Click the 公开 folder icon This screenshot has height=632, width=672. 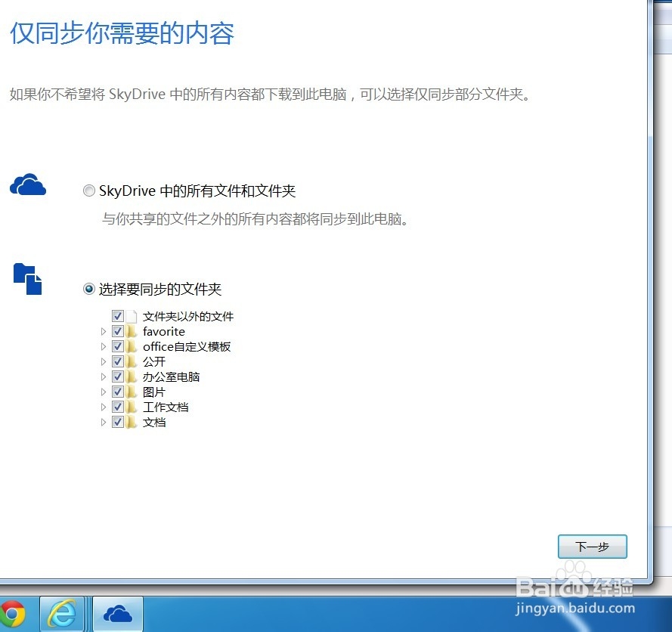point(132,361)
